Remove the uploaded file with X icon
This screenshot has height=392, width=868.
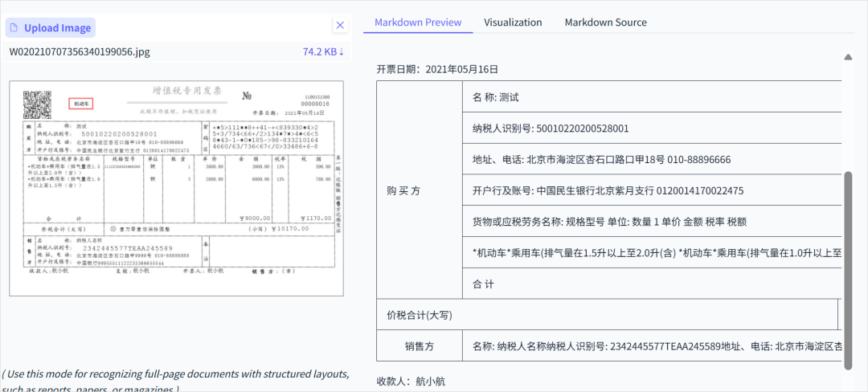point(340,26)
